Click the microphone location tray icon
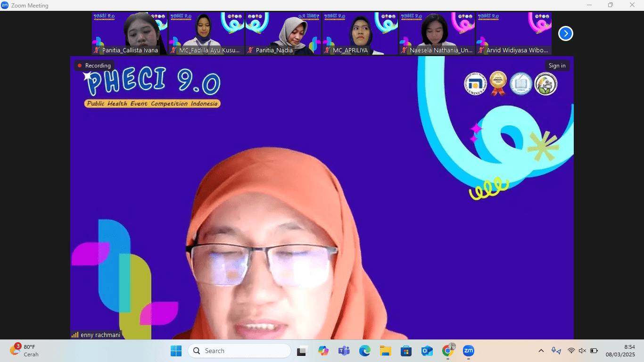Image resolution: width=644 pixels, height=362 pixels. [x=556, y=351]
